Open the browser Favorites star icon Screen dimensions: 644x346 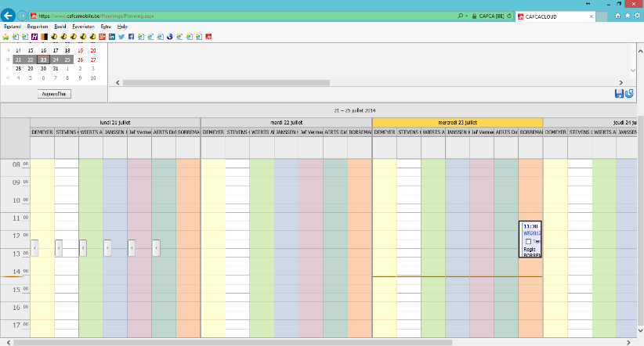click(x=628, y=16)
